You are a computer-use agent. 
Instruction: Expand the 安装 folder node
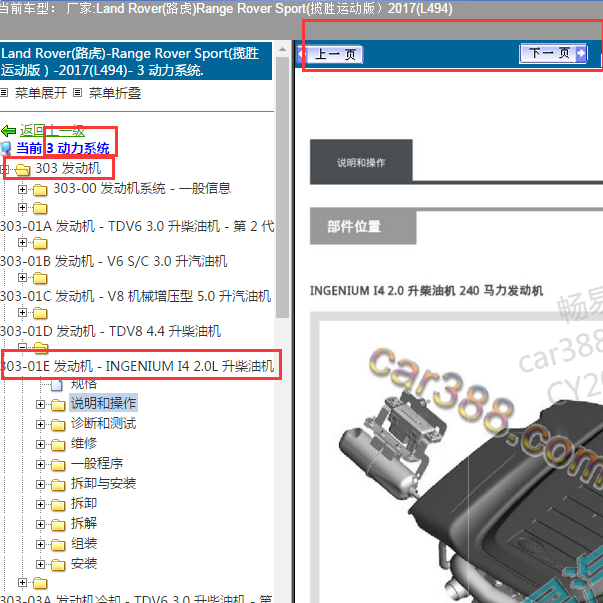[40, 564]
